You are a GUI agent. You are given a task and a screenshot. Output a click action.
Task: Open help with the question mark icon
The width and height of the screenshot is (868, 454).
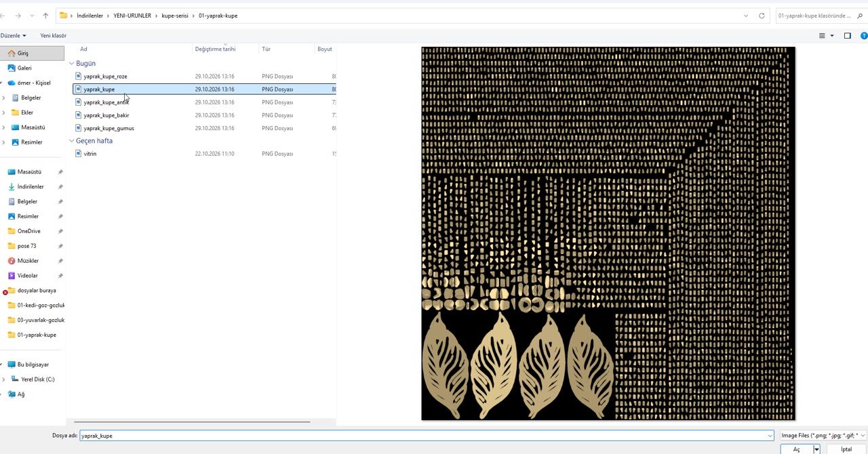tap(863, 35)
